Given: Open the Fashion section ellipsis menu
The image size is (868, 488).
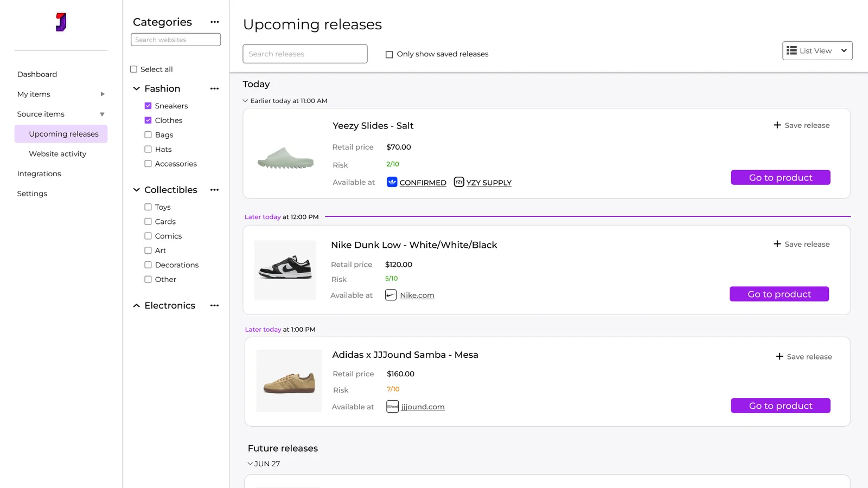Looking at the screenshot, I should point(214,88).
